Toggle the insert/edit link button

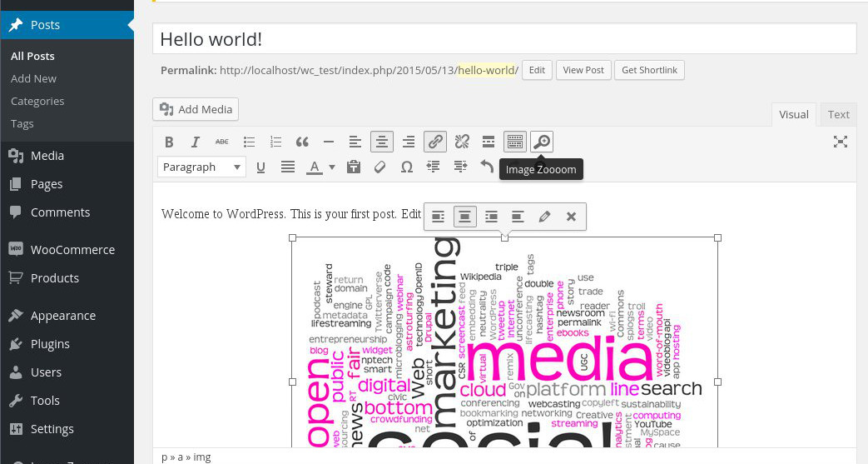(435, 142)
